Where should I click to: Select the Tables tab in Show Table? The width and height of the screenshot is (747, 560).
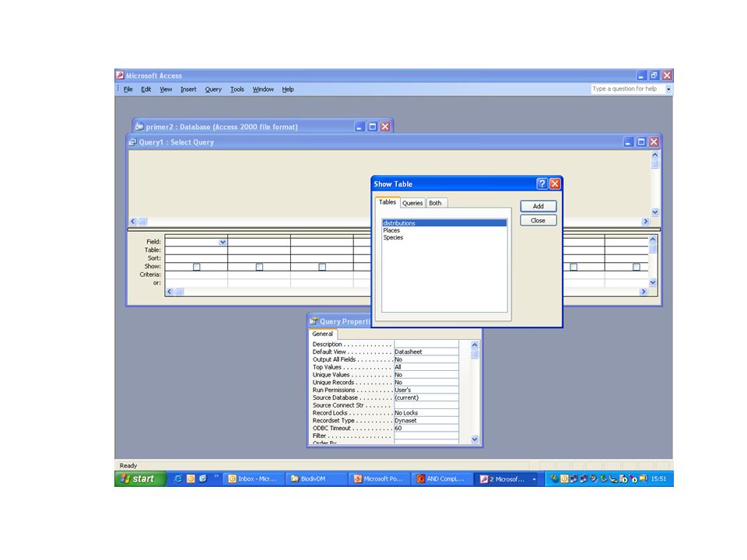[388, 202]
